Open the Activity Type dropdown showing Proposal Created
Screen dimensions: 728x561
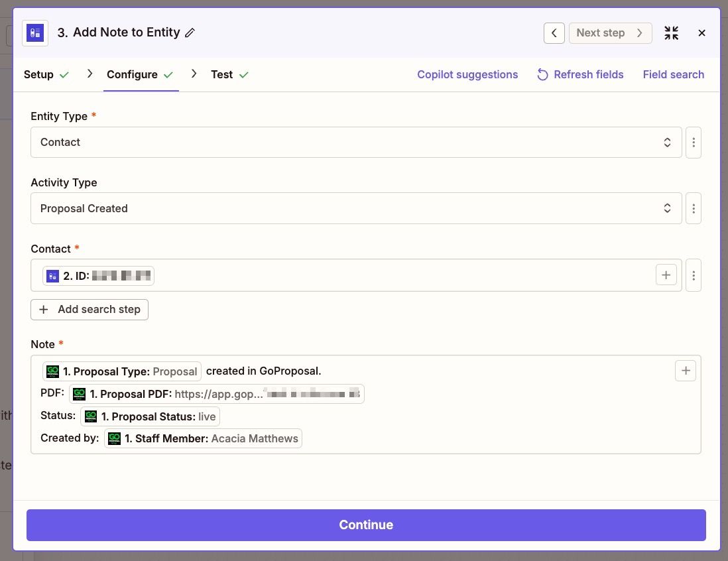pyautogui.click(x=356, y=208)
